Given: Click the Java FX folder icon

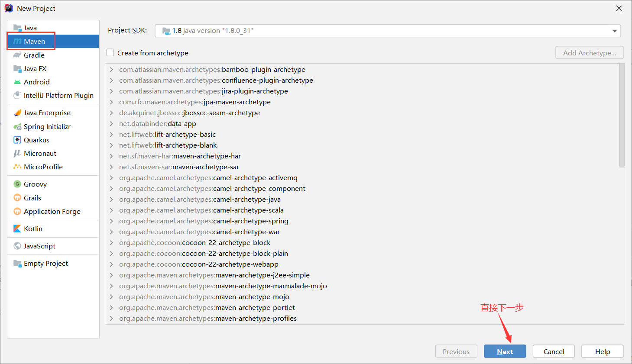Looking at the screenshot, I should point(17,68).
